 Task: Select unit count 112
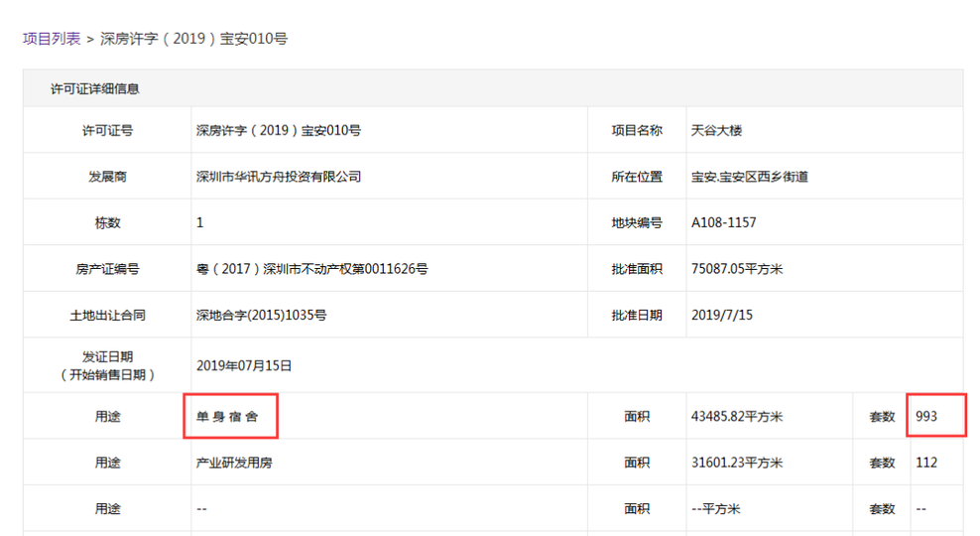926,463
